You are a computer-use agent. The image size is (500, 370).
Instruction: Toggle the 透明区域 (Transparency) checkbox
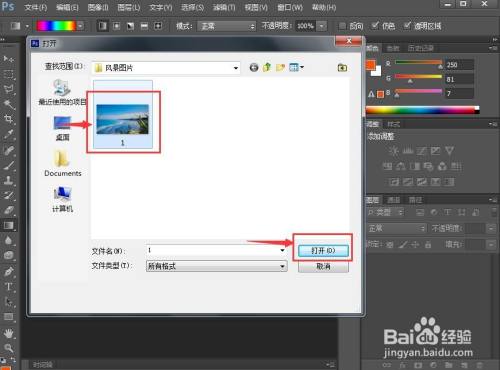tap(407, 26)
